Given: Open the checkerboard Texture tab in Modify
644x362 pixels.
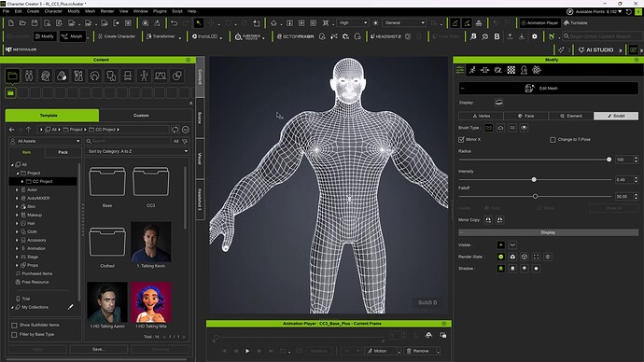Looking at the screenshot, I should pos(511,70).
